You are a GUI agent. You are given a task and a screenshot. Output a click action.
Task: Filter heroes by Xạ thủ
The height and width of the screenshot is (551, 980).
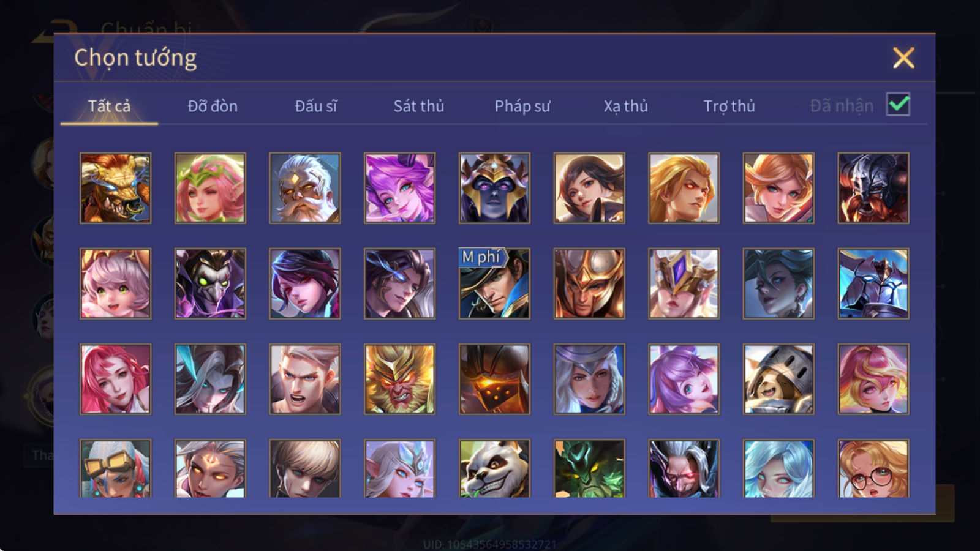point(625,106)
